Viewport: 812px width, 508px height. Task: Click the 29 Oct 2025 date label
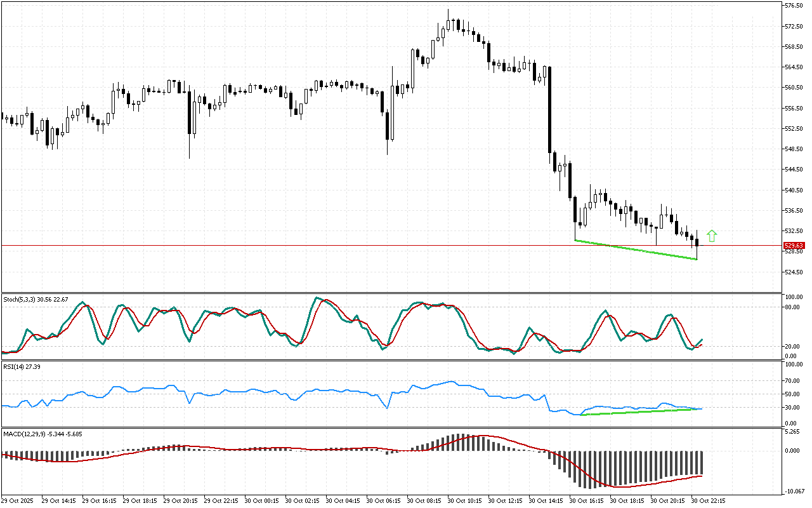pyautogui.click(x=20, y=500)
